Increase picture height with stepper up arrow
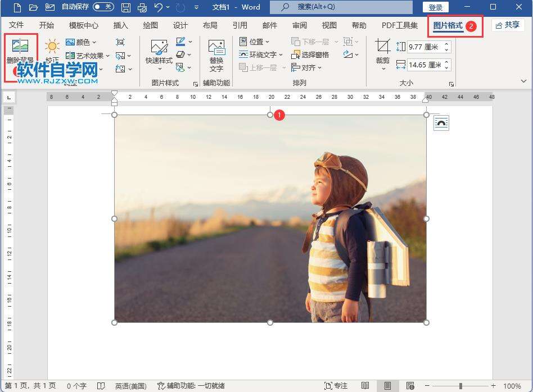This screenshot has height=392, width=533. (447, 44)
